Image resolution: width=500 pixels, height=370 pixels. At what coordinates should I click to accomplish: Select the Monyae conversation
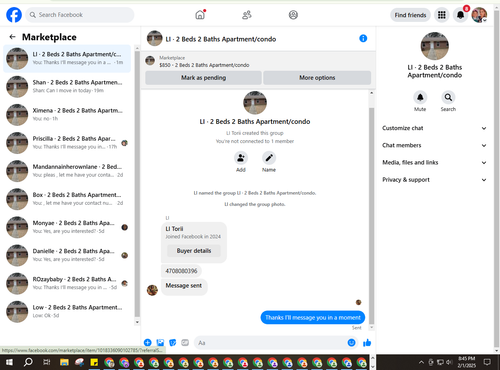67,227
